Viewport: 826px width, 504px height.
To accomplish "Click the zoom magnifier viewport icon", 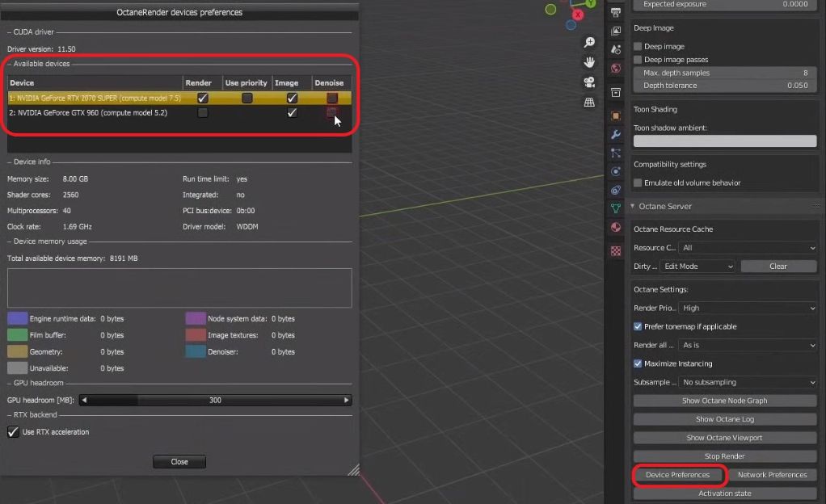I will click(x=589, y=42).
